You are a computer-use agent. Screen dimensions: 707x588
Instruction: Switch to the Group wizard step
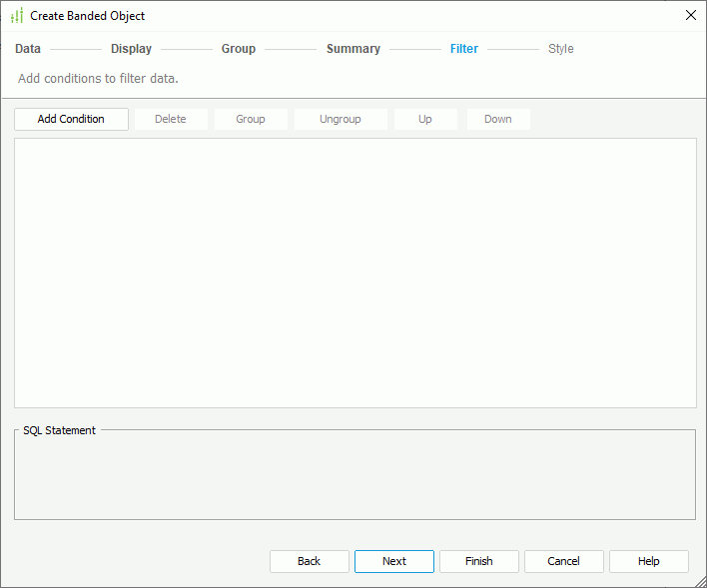[x=239, y=49]
